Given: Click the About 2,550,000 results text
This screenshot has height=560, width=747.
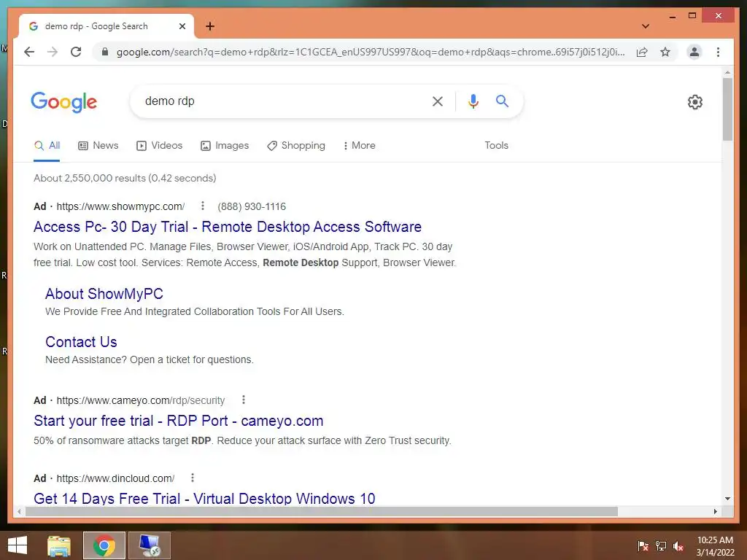Looking at the screenshot, I should [125, 178].
